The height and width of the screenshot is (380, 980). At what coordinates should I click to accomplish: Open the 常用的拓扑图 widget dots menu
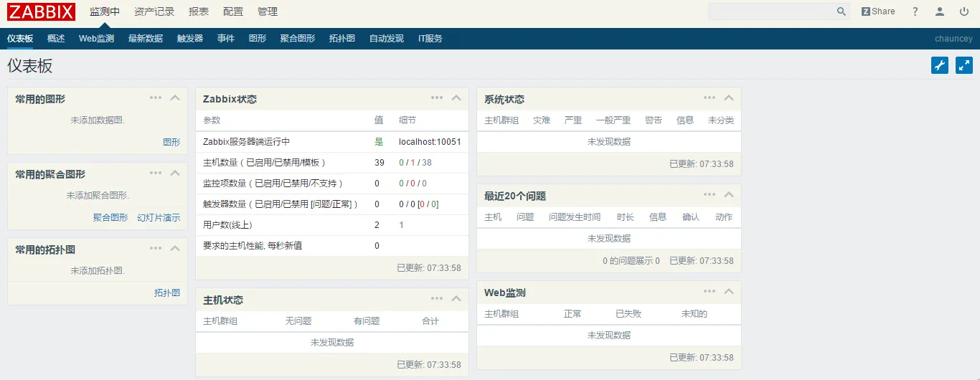[156, 248]
